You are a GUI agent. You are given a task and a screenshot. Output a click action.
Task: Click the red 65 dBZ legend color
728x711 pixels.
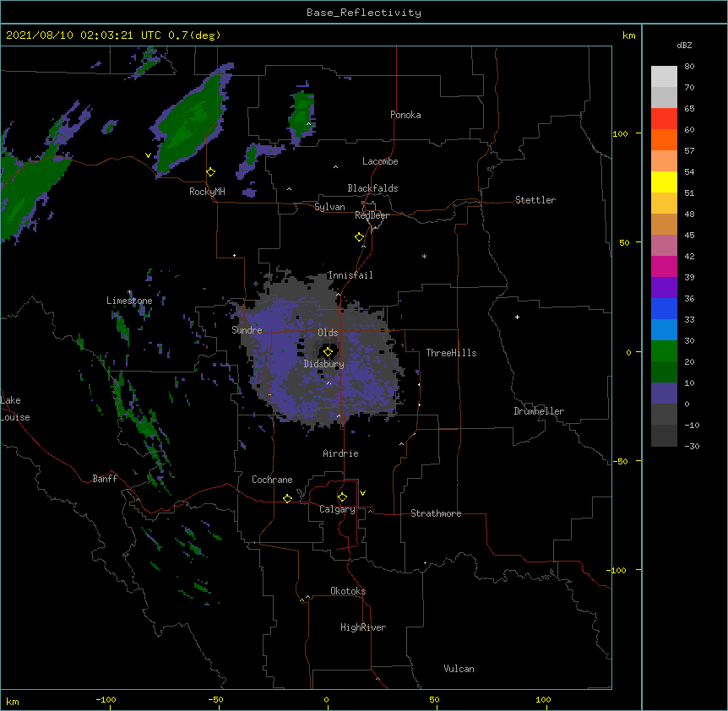coord(664,118)
